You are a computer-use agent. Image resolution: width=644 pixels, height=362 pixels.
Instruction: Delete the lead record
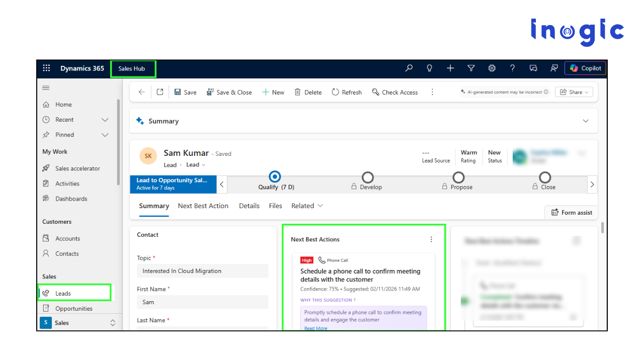tap(308, 92)
